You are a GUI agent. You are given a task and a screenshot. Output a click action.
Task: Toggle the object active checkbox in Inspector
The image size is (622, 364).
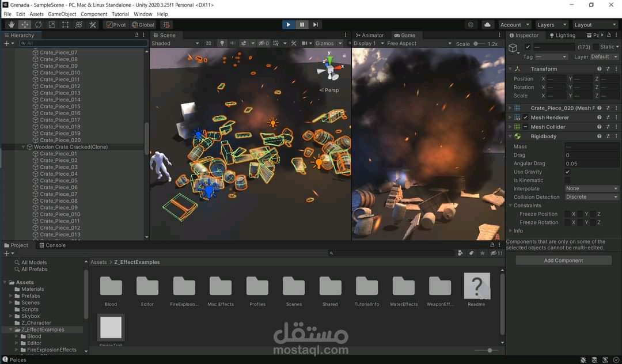click(x=528, y=47)
